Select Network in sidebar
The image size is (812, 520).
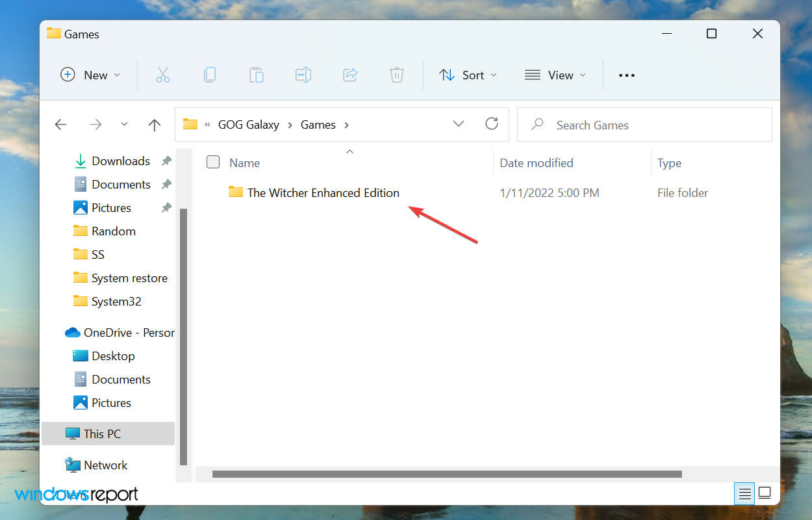point(96,465)
